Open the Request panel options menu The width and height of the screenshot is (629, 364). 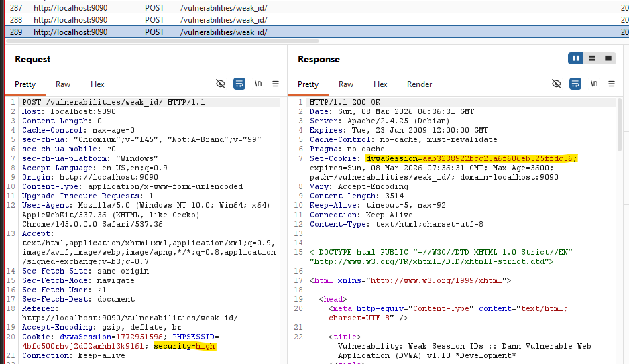276,84
